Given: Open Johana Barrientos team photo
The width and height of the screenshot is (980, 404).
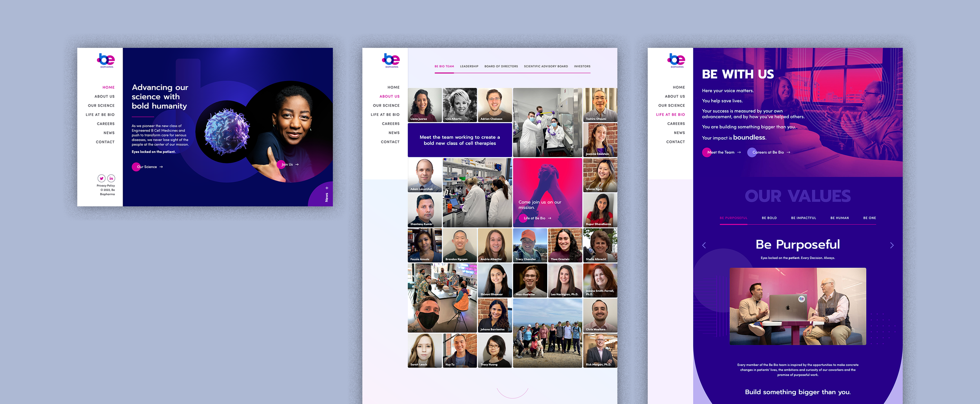Looking at the screenshot, I should (x=495, y=315).
